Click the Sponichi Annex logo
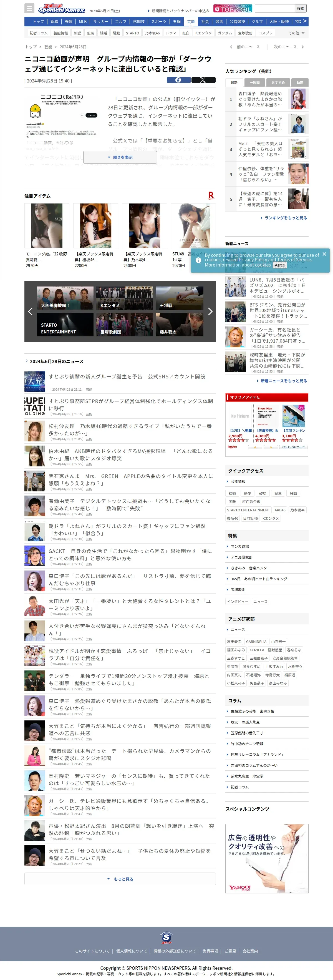The width and height of the screenshot is (333, 980). coord(61,8)
